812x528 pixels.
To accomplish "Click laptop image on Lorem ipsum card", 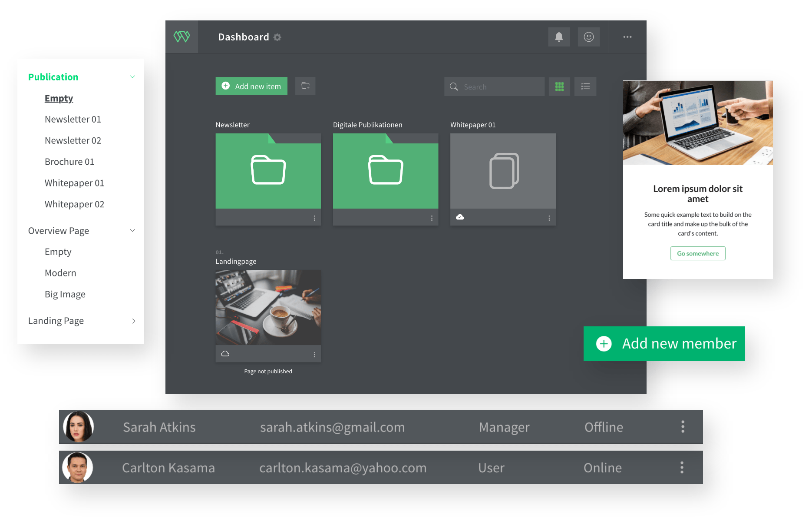I will [698, 123].
